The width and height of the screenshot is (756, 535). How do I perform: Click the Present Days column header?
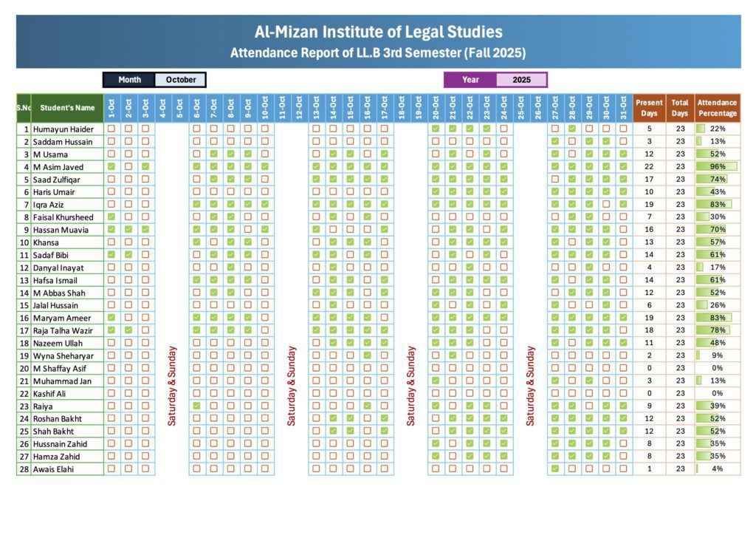click(649, 108)
